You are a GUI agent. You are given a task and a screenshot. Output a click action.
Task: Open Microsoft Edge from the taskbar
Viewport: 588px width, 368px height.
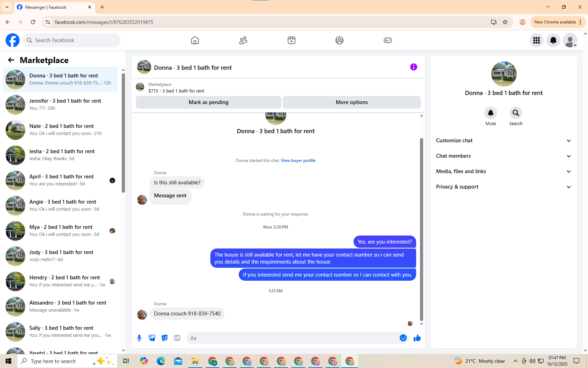click(x=161, y=361)
